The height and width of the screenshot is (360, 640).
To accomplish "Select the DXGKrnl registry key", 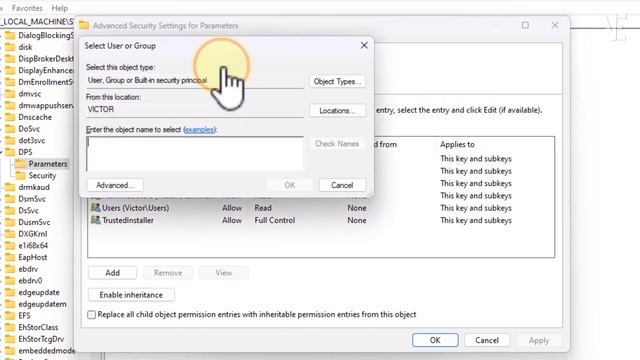I will [x=33, y=234].
